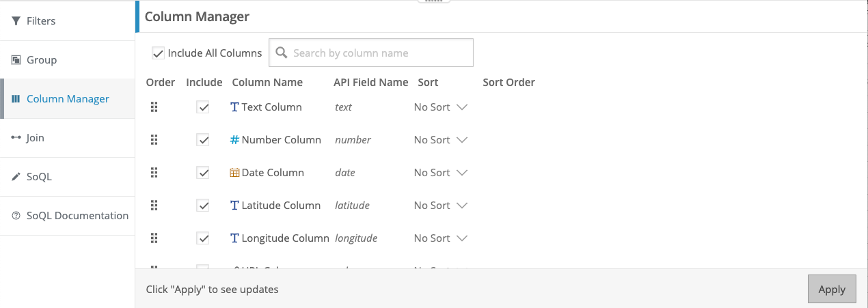The height and width of the screenshot is (308, 868).
Task: Select the Column Manager tab
Action: [x=68, y=99]
